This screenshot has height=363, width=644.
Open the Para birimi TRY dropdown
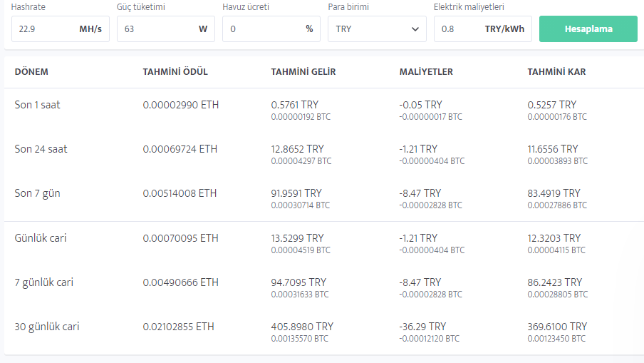pos(377,29)
